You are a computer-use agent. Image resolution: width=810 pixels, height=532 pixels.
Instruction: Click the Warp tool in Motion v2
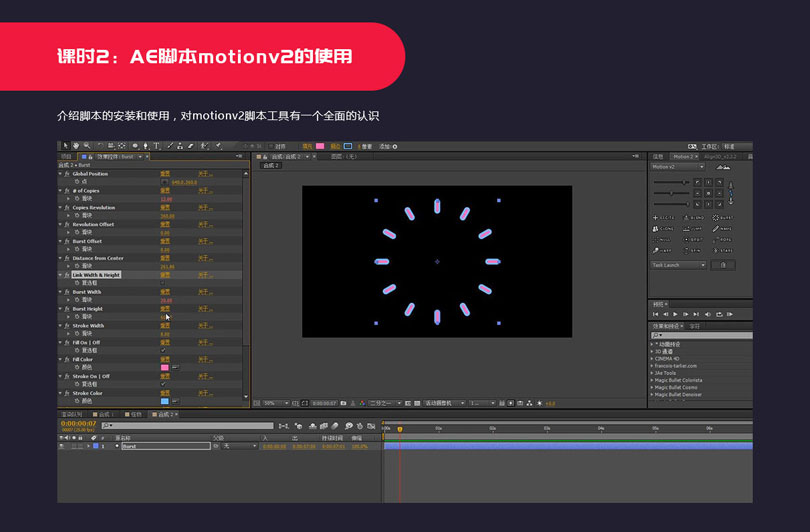point(662,251)
